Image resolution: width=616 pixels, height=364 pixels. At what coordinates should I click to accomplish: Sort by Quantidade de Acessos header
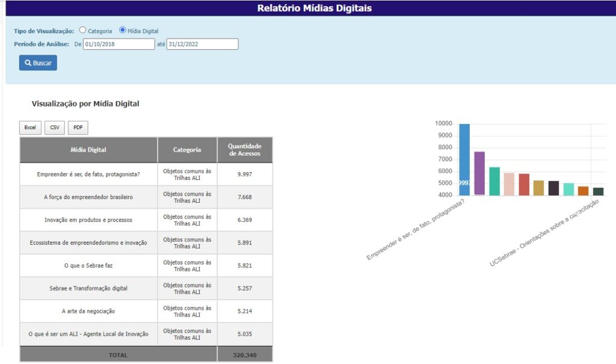(244, 150)
